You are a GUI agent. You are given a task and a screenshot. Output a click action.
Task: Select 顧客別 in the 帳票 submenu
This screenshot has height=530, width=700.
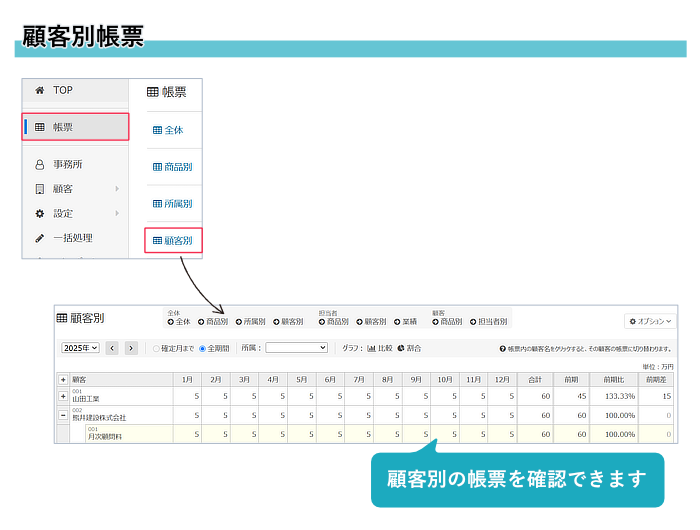(x=173, y=240)
